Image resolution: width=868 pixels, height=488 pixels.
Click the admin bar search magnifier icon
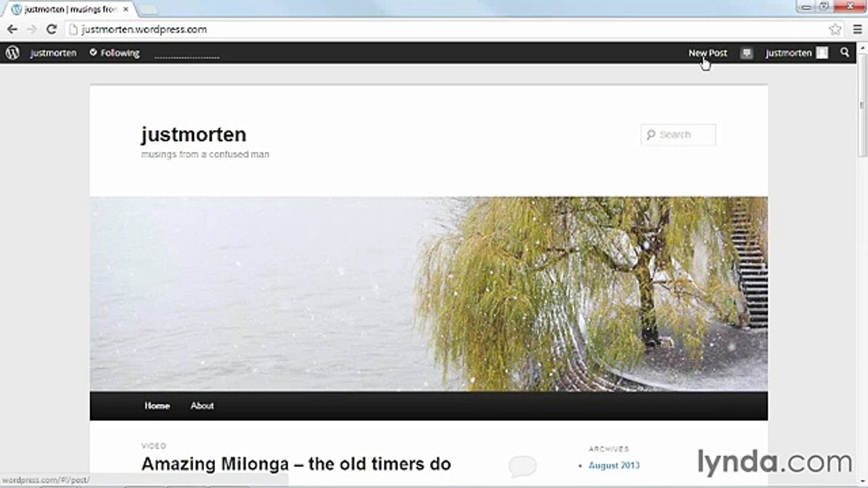pos(845,52)
